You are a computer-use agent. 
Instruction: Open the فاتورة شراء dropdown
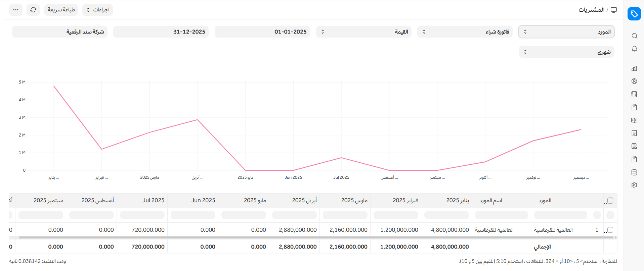[465, 32]
